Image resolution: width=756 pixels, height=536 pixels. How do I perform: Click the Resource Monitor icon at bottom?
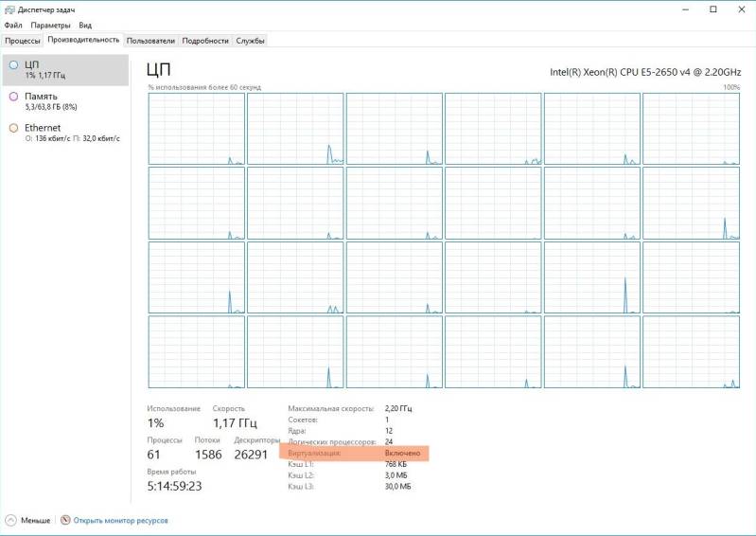click(65, 520)
